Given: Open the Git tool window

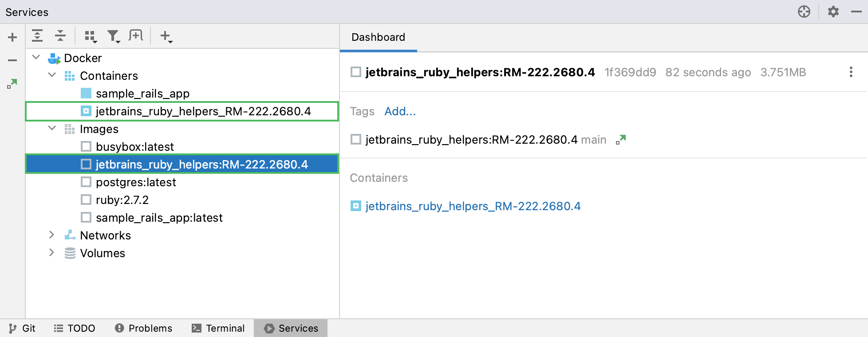Looking at the screenshot, I should [22, 328].
